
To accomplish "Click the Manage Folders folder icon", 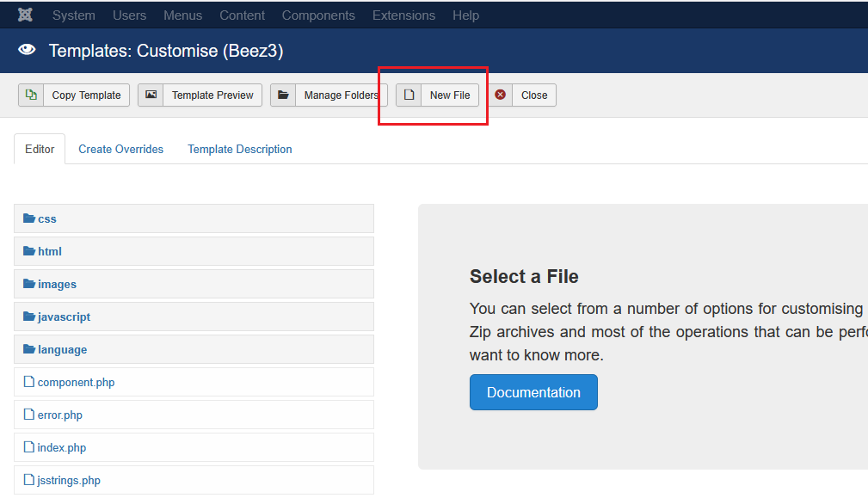I will [283, 95].
